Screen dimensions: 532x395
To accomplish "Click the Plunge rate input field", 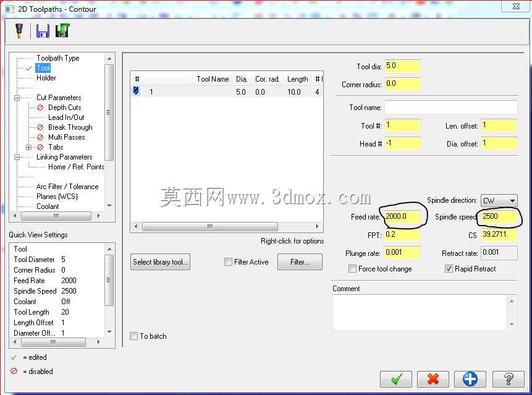I will point(403,253).
